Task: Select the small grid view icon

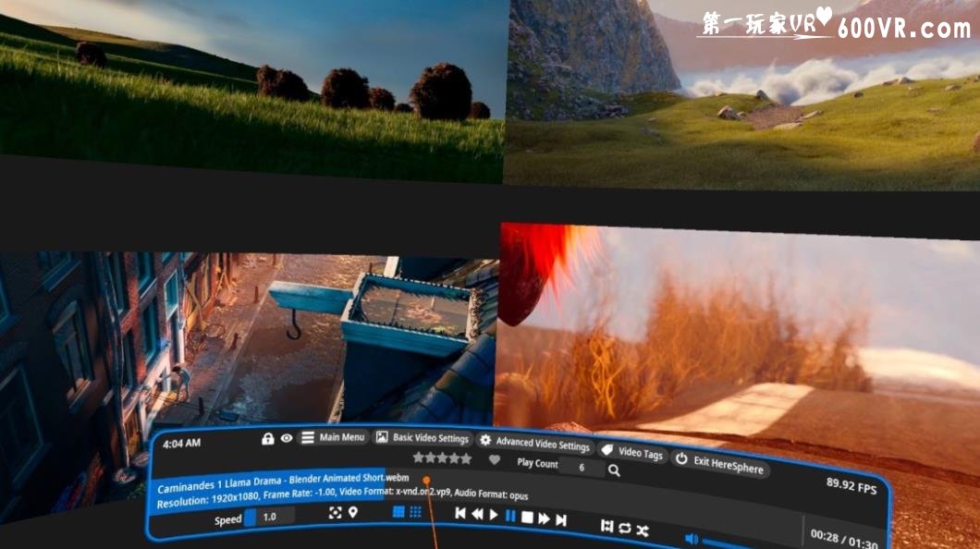Action: (416, 513)
